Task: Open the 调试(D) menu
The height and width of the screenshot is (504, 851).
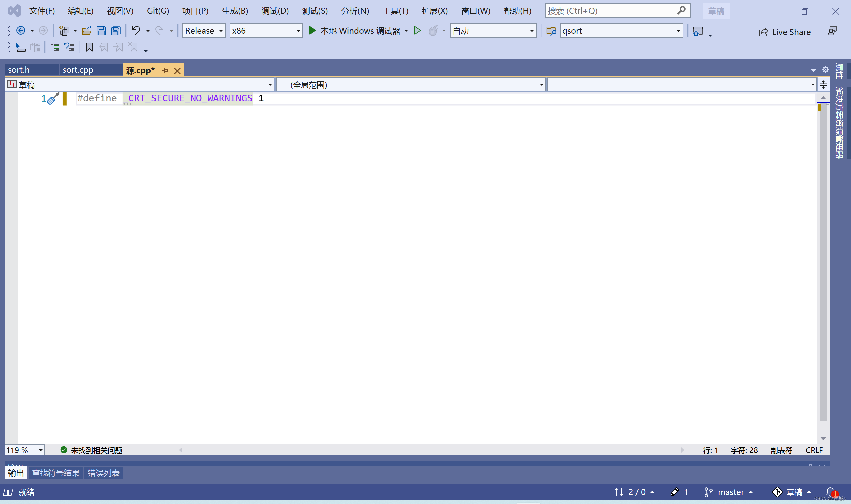Action: pyautogui.click(x=275, y=11)
